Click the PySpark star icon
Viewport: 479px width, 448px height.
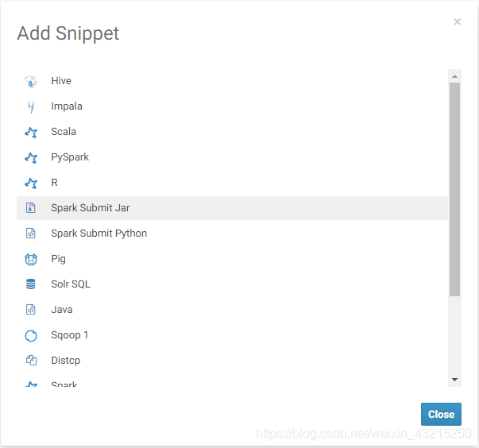31,157
